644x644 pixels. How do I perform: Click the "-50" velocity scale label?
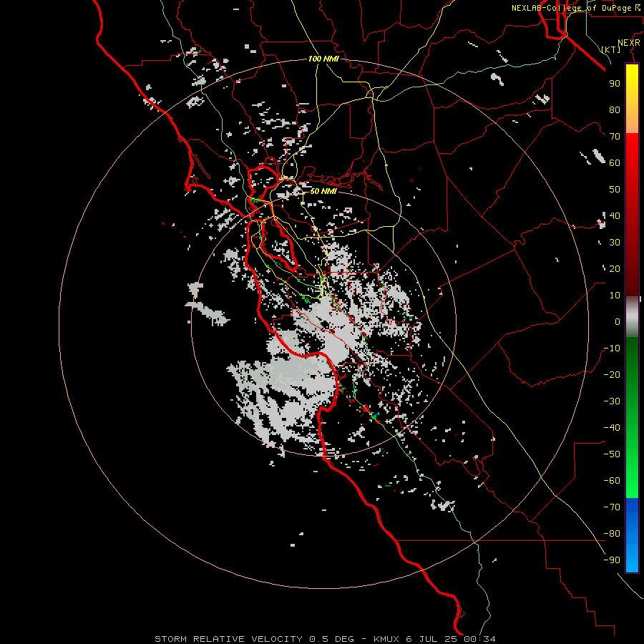612,454
